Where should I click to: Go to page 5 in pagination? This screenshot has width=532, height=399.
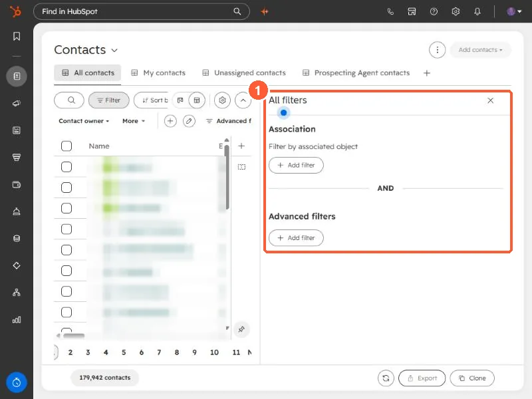tap(124, 352)
